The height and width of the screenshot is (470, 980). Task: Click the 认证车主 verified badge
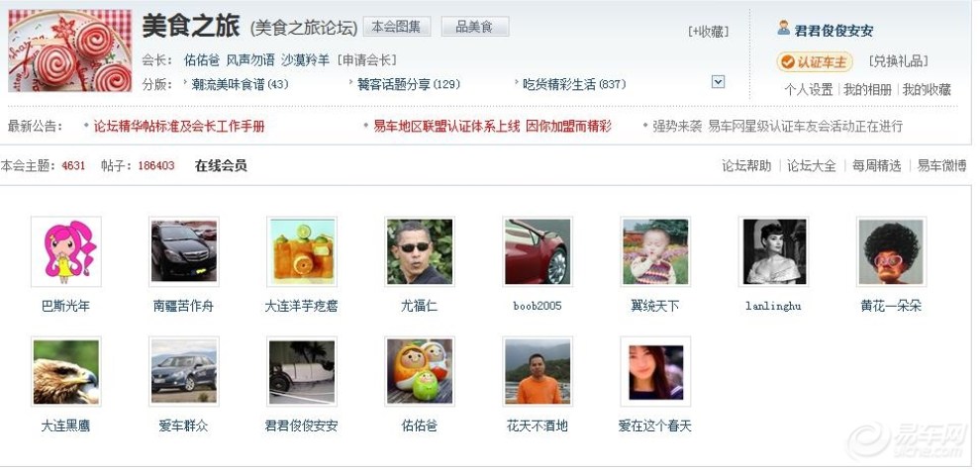click(x=815, y=62)
